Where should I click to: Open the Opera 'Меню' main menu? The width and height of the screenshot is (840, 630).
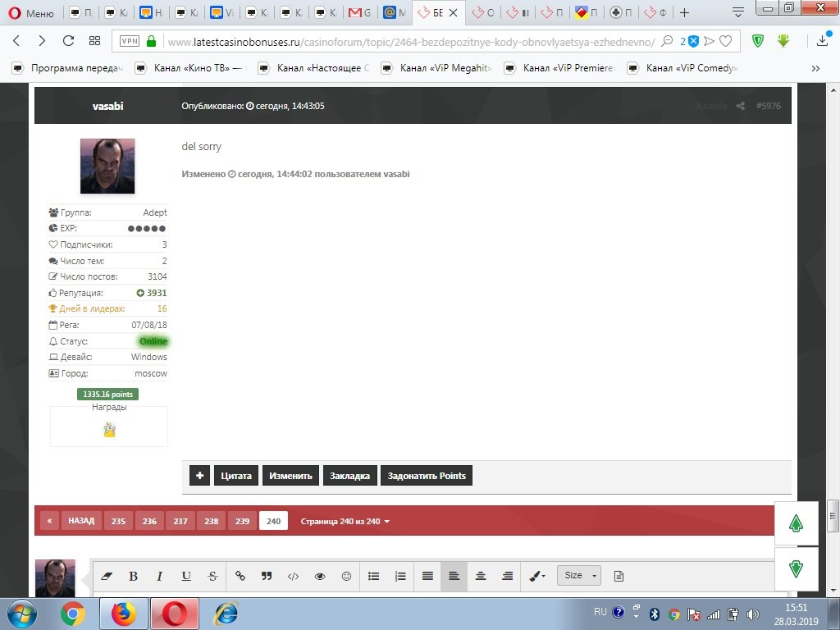pos(30,13)
